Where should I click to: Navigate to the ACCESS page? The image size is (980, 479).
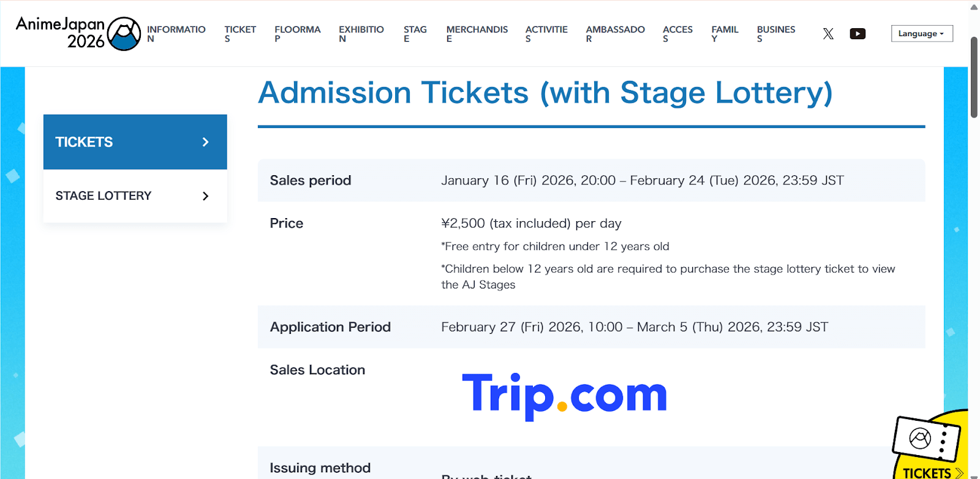[677, 34]
